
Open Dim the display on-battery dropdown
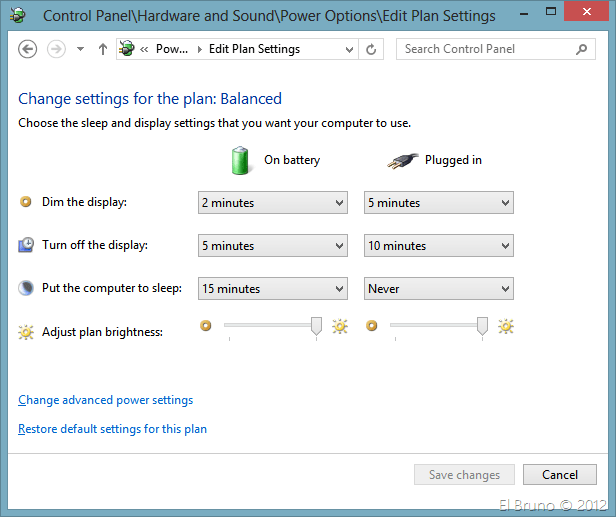tap(273, 203)
